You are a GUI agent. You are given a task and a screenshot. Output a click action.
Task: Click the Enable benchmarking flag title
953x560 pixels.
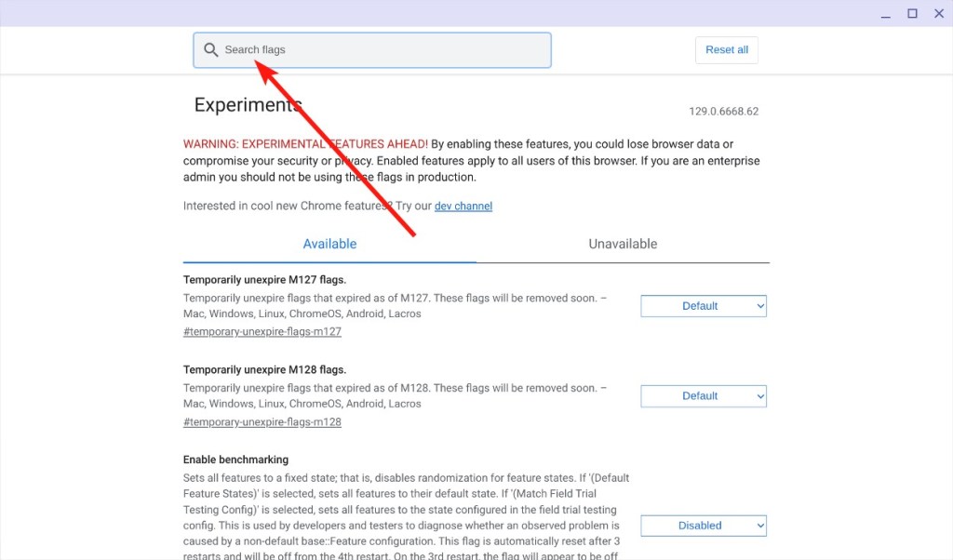pyautogui.click(x=235, y=460)
